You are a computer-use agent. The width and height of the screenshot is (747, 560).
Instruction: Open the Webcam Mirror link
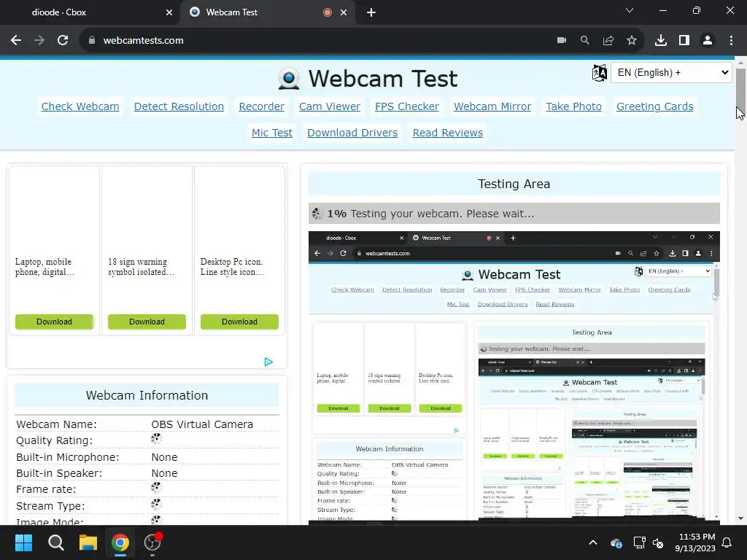pos(492,106)
